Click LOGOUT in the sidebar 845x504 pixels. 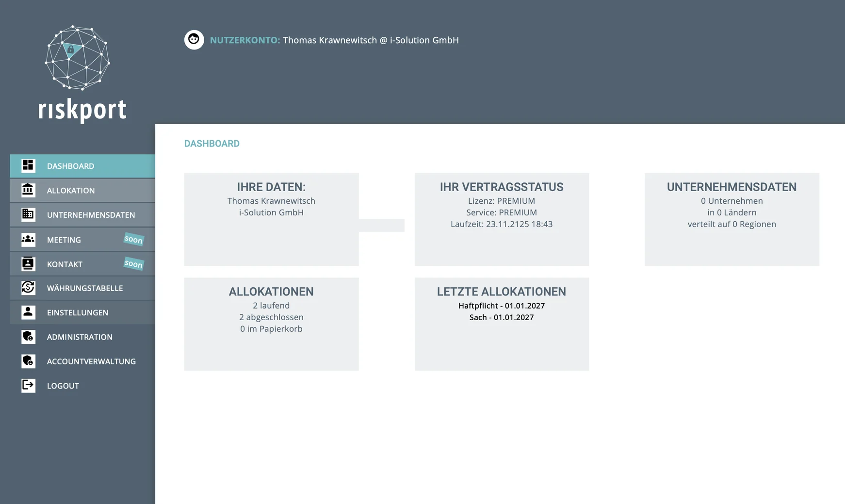click(82, 386)
